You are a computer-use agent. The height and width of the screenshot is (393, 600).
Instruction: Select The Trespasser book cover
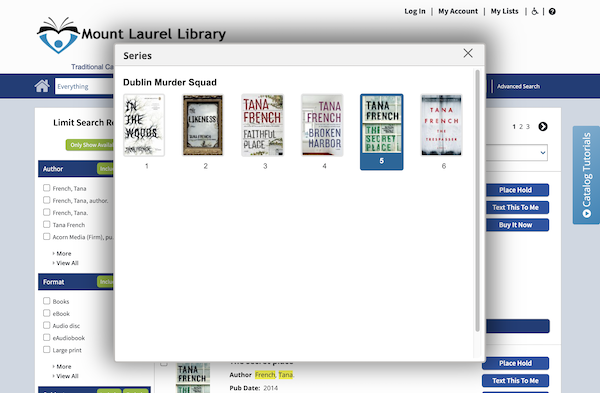coord(441,125)
